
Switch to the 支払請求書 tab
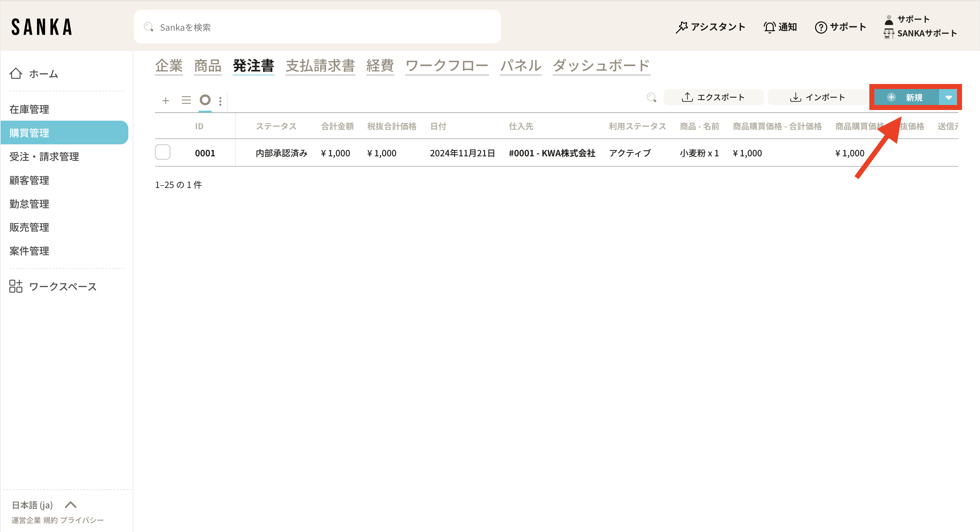coord(320,66)
